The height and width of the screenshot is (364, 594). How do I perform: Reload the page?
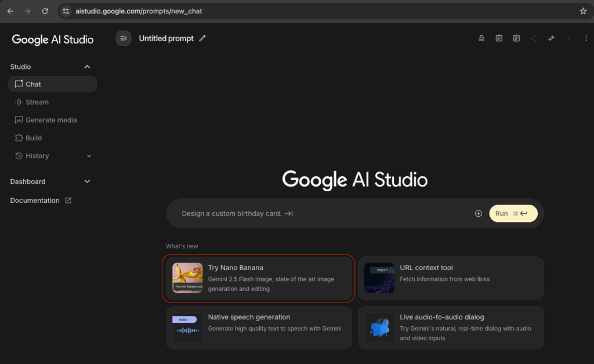point(45,11)
